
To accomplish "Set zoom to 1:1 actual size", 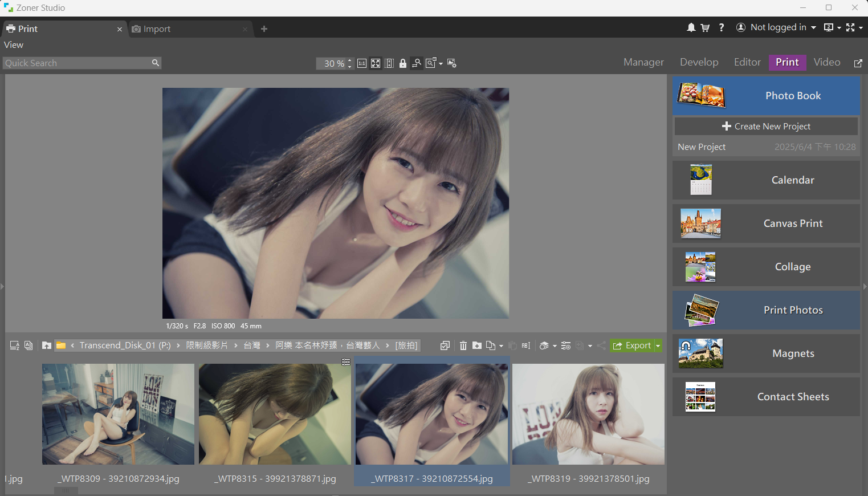I will click(362, 63).
